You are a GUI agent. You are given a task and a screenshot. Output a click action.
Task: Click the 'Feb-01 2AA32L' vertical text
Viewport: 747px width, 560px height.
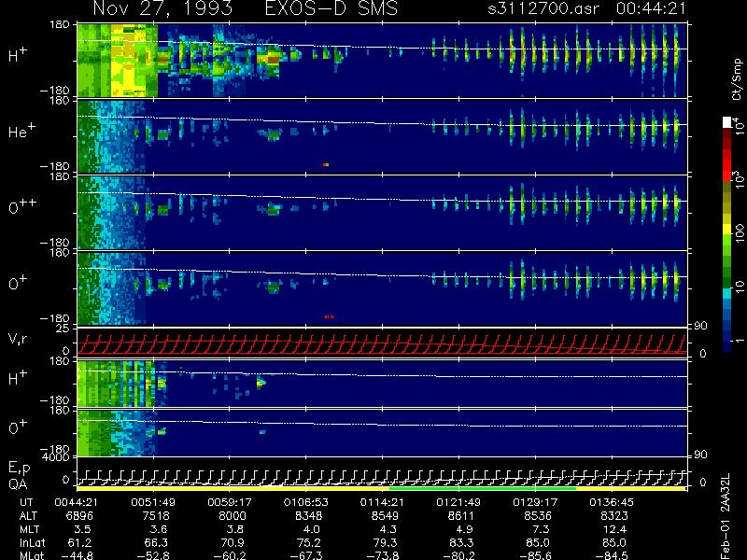tap(726, 516)
